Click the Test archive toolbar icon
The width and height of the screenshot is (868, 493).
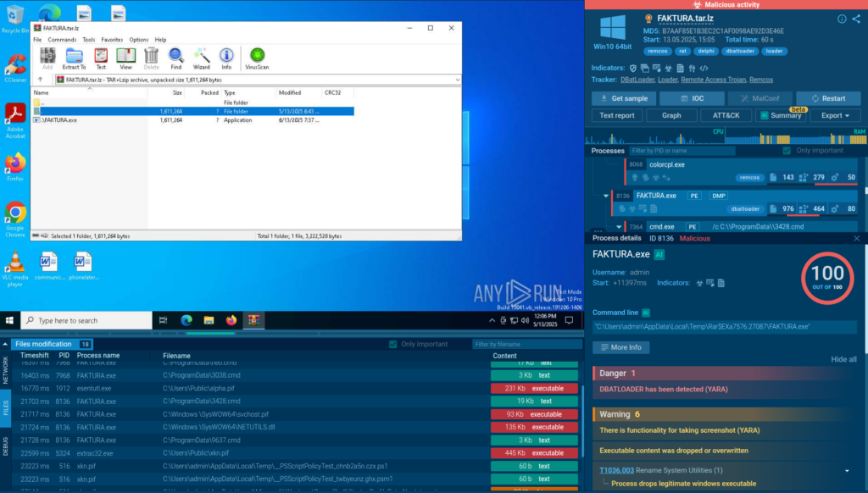[x=101, y=58]
